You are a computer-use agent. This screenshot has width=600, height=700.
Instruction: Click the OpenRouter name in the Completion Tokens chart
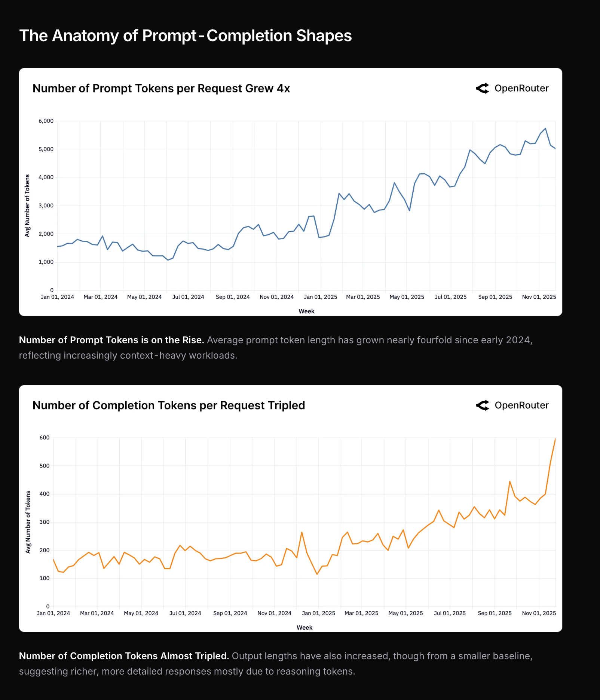[521, 405]
